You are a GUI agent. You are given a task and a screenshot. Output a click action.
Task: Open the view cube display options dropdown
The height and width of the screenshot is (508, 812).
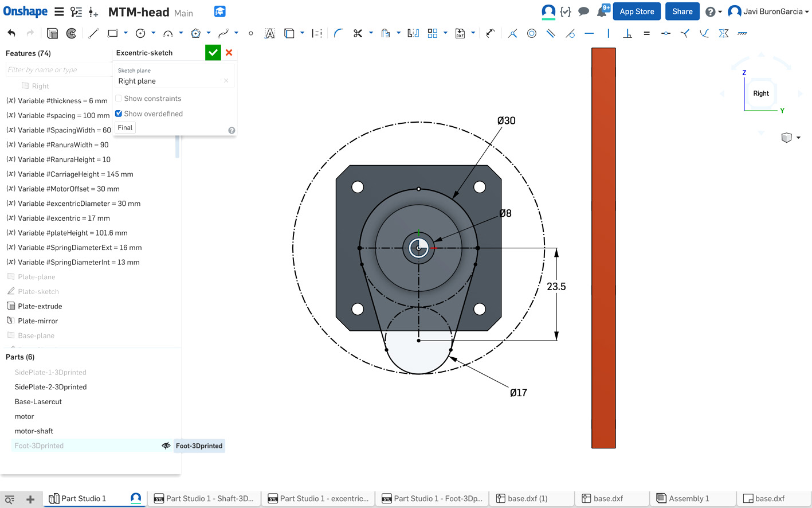pyautogui.click(x=798, y=138)
